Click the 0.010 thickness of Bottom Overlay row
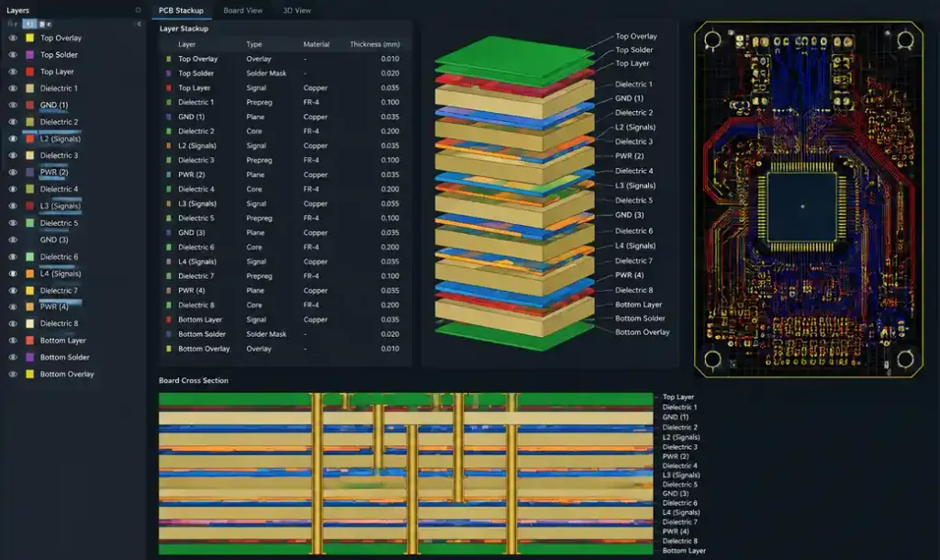 (389, 349)
